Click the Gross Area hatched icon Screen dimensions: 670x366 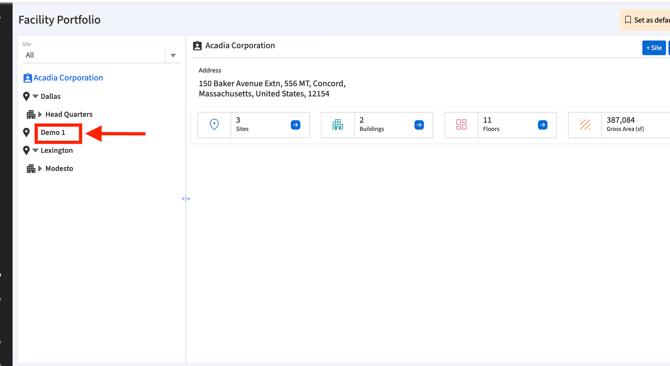[585, 125]
